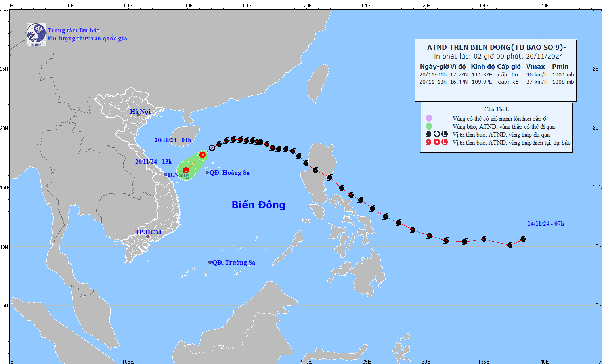Click the 'Kinh độ' column header
Image resolution: width=602 pixels, height=364 pixels.
point(483,67)
